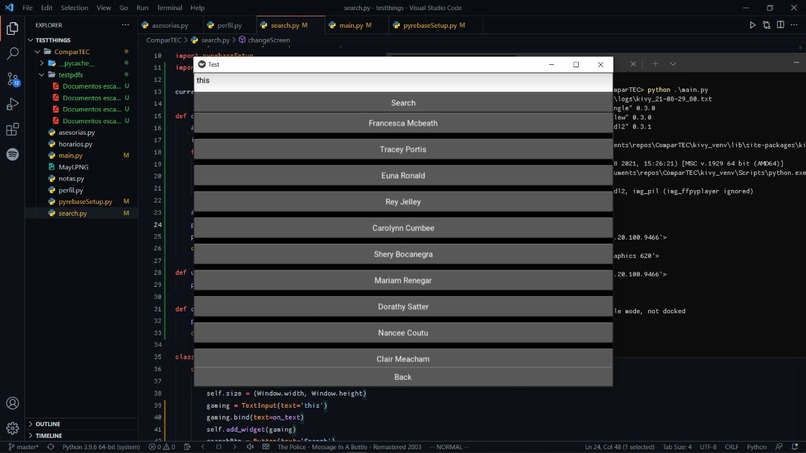Open the Edit menu

pos(47,8)
